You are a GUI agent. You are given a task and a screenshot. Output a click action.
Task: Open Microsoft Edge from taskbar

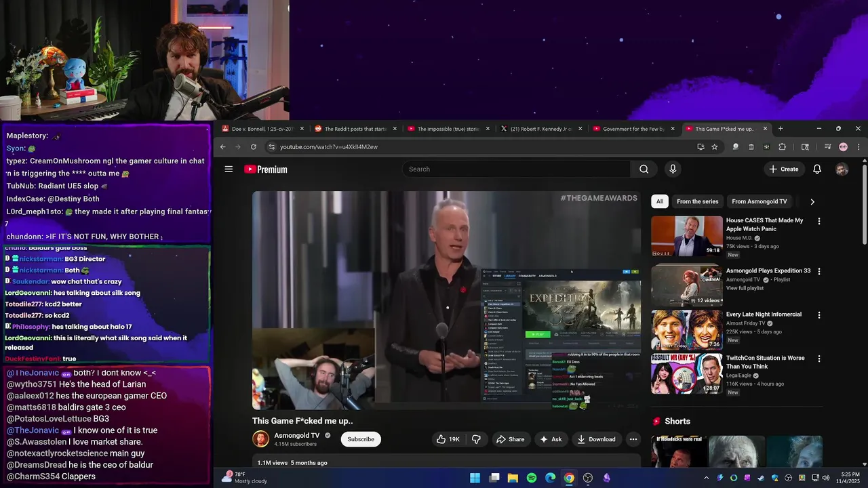pyautogui.click(x=550, y=478)
